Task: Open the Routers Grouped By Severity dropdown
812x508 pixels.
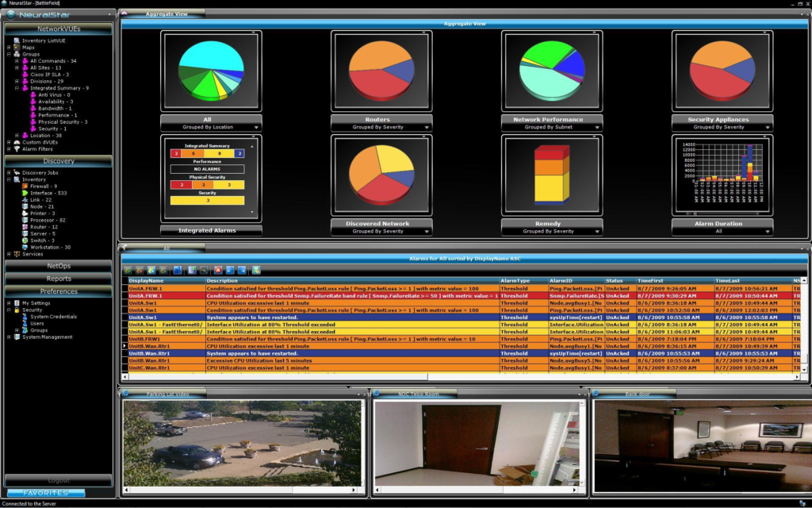Action: (x=427, y=127)
